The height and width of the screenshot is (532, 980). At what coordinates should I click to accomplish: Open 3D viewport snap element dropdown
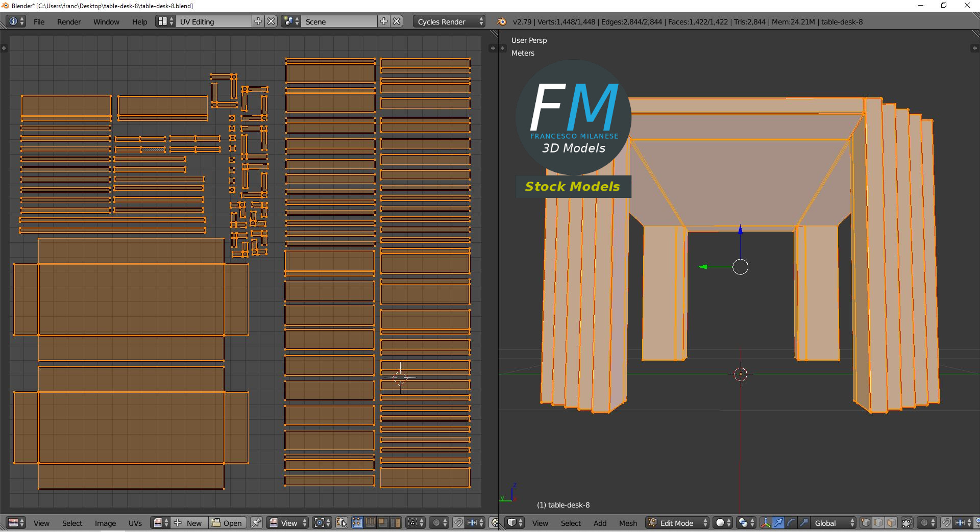[963, 523]
